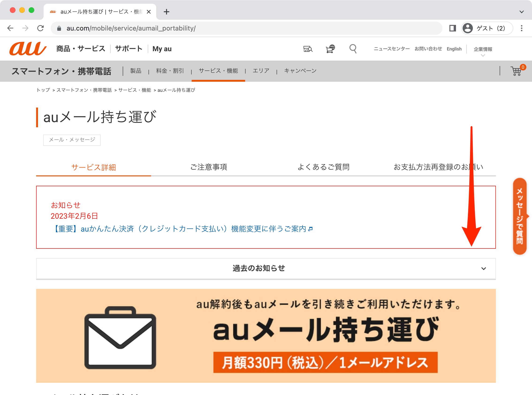Go to トップ breadcrumb
The height and width of the screenshot is (395, 532).
(43, 90)
